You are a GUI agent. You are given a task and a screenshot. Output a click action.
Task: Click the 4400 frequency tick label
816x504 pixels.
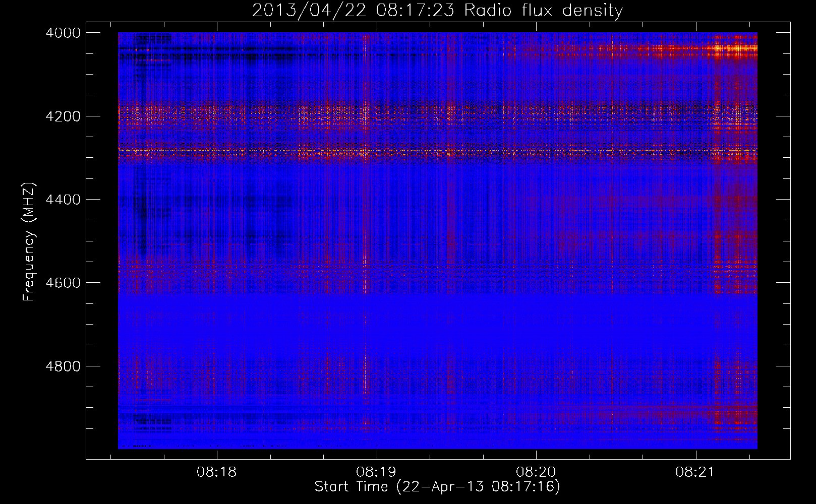point(63,200)
